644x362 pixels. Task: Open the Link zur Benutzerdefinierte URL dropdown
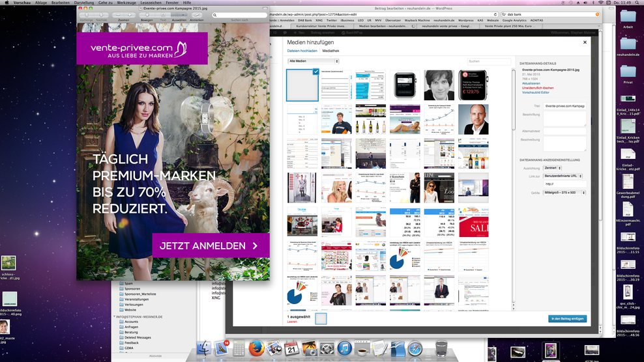[x=563, y=176]
